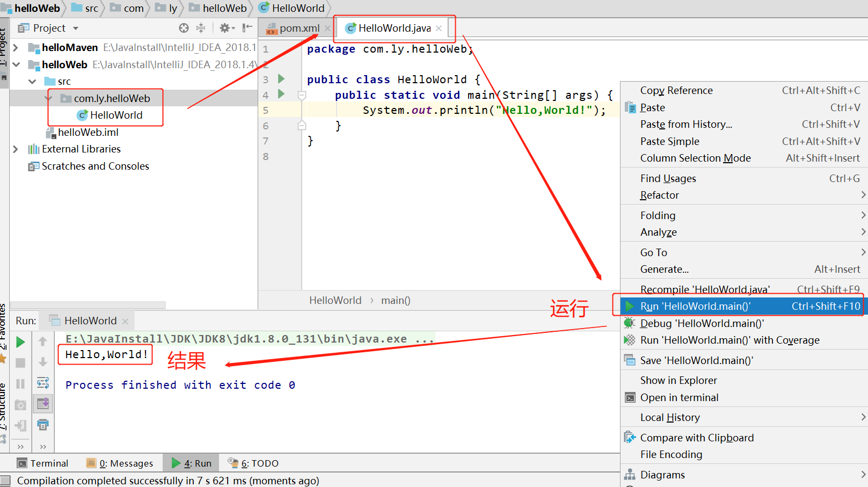Collapse the src folder node
This screenshot has height=487, width=868.
[32, 82]
